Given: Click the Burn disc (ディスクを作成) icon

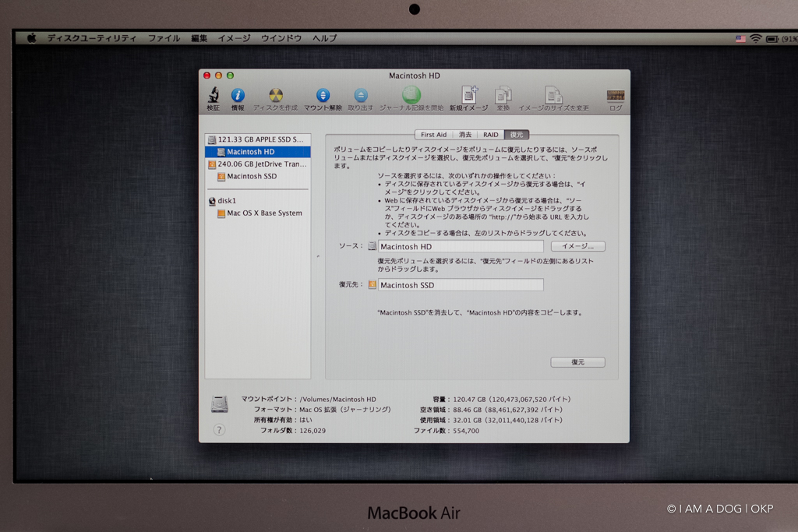Looking at the screenshot, I should click(275, 95).
